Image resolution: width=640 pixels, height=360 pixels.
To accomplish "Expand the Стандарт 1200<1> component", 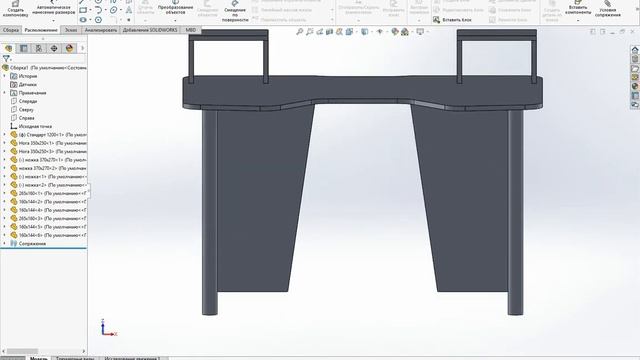I will 4,135.
